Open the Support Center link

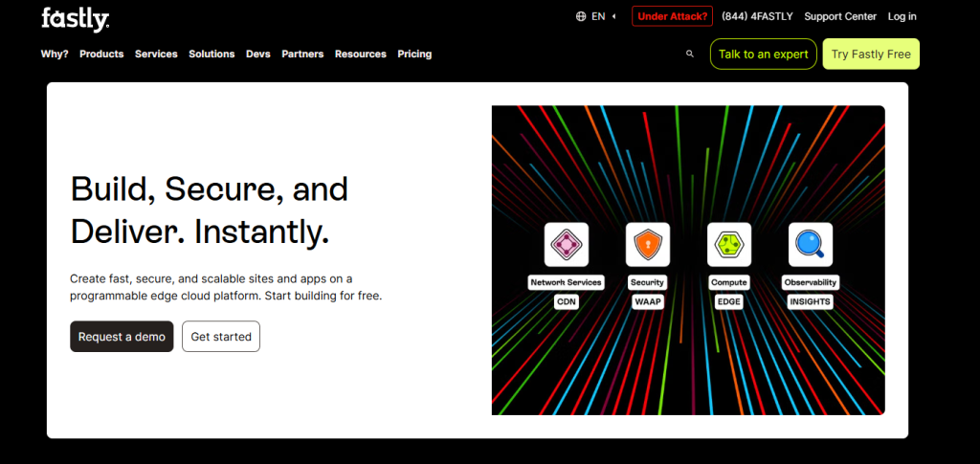[840, 17]
